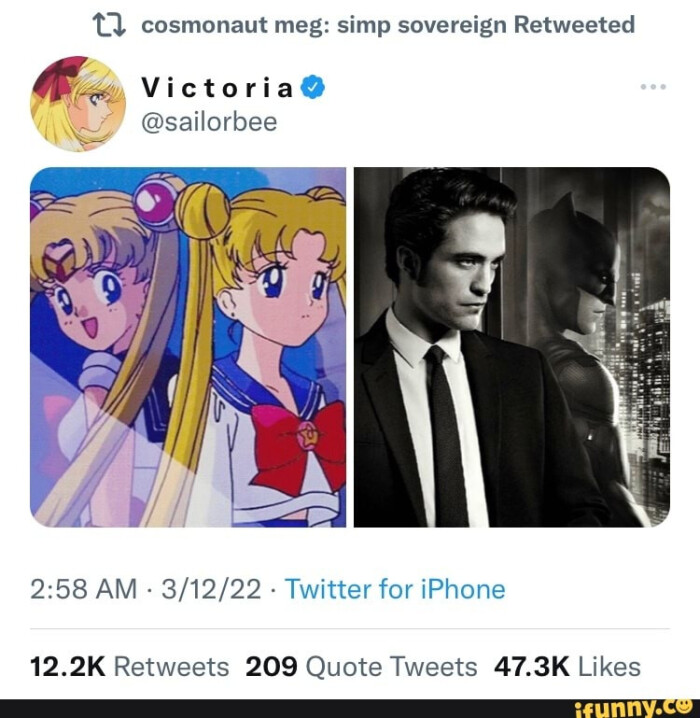Open the @sailorbee handle link

click(209, 122)
